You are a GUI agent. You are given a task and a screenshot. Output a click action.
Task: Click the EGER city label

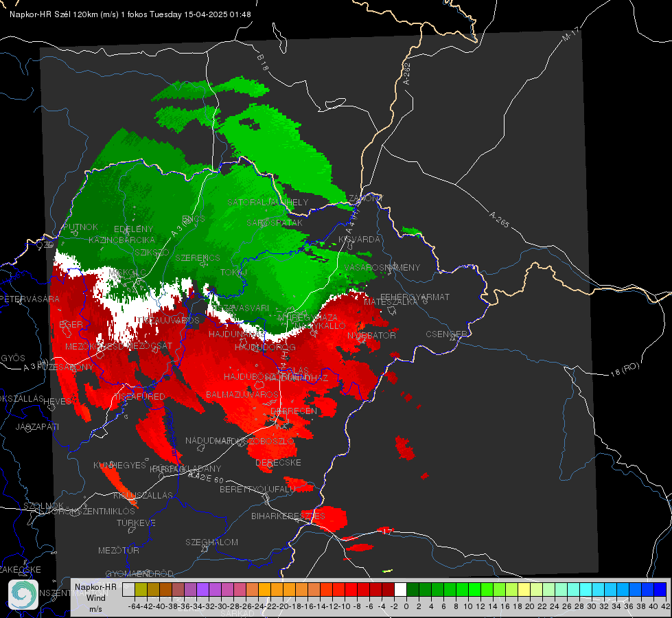(71, 325)
